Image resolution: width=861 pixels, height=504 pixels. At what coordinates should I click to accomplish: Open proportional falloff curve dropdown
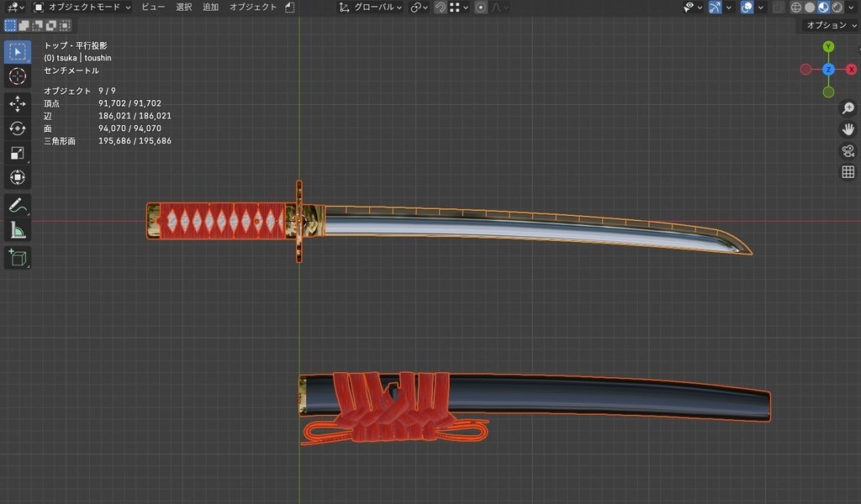(499, 7)
